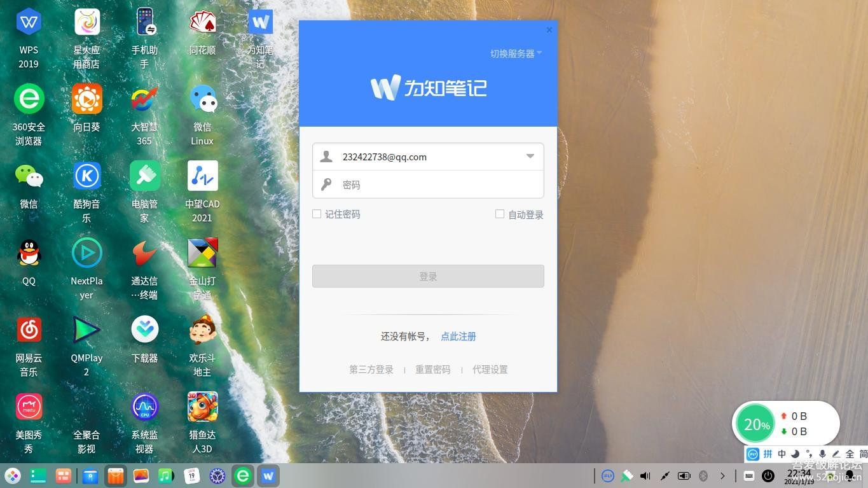Open the launcher in the taskbar
Viewport: 868px width, 488px height.
pyautogui.click(x=13, y=475)
